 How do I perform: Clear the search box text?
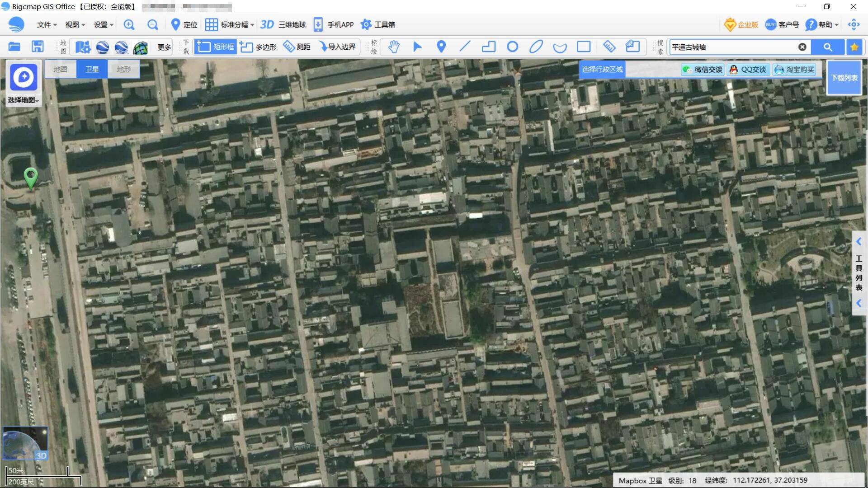pos(802,47)
